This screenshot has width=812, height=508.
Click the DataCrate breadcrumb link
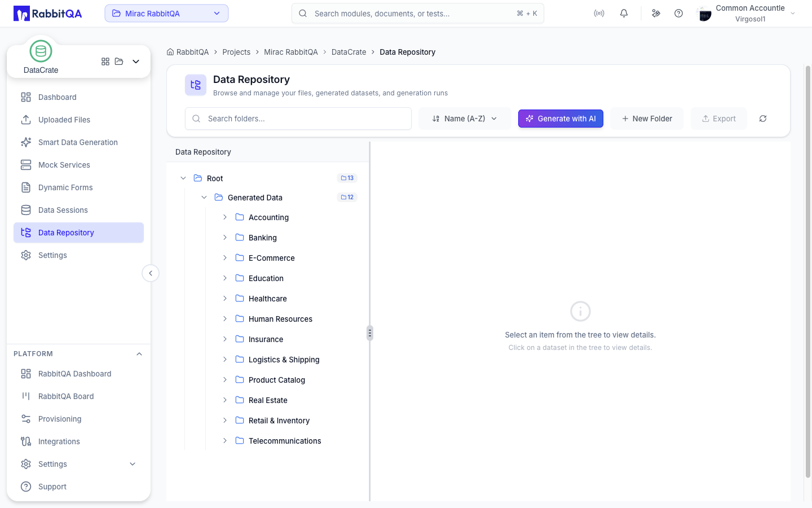tap(348, 52)
